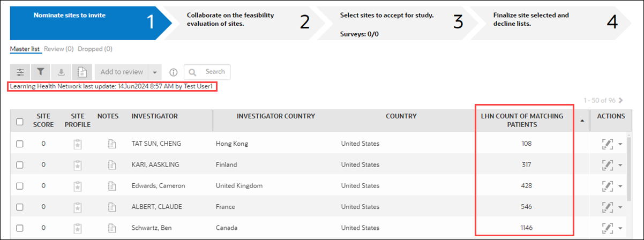Click edit action icon for KARI, AASKLING
The width and height of the screenshot is (644, 240).
(608, 164)
